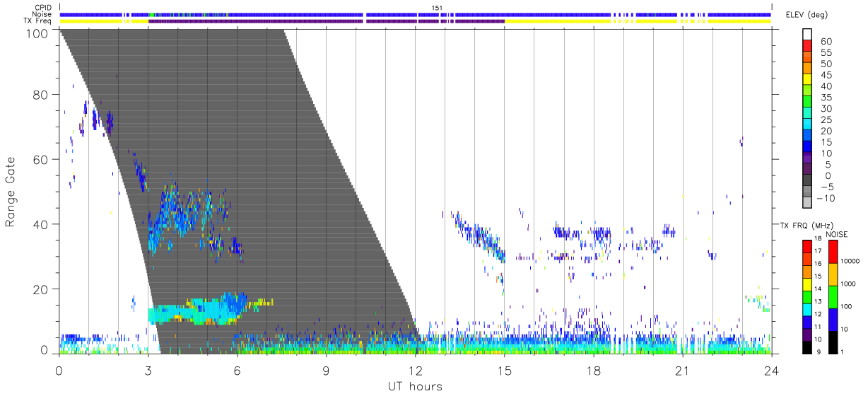Click the 'UT hours' axis title
This screenshot has height=401, width=868.
tap(415, 387)
